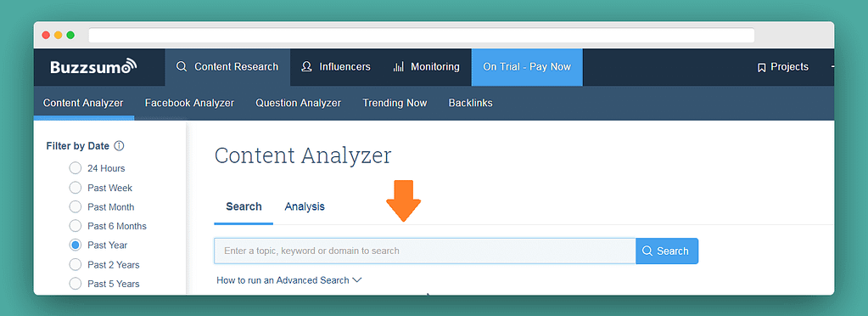Switch to the Analysis tab
The height and width of the screenshot is (316, 868).
(305, 206)
